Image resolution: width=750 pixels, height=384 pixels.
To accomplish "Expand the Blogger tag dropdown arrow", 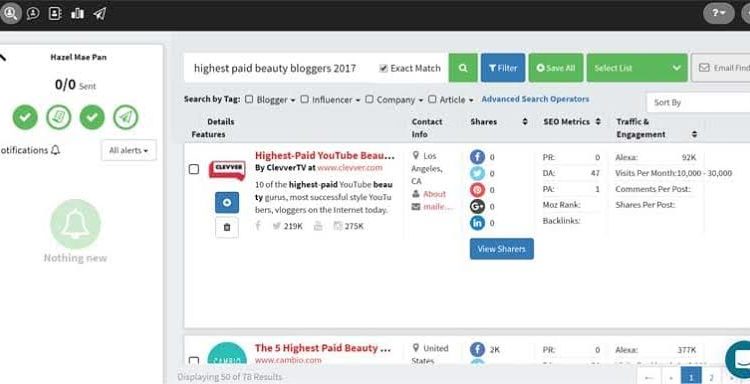I will (293, 100).
